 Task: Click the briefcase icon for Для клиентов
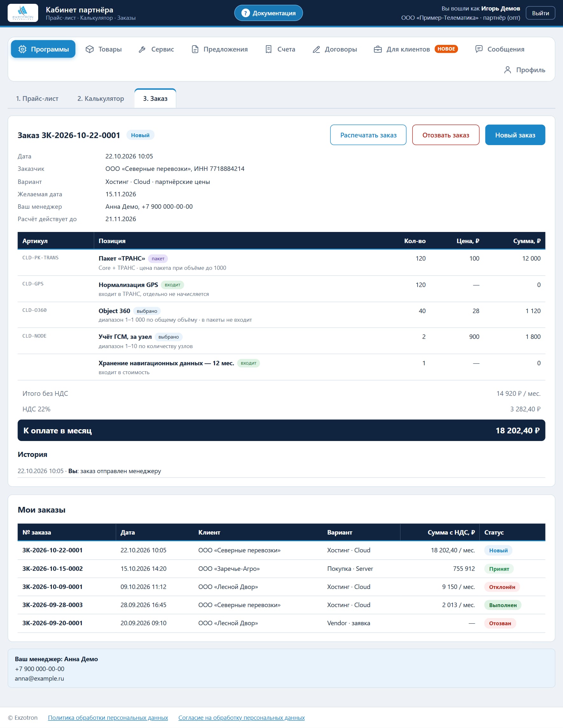pos(378,49)
